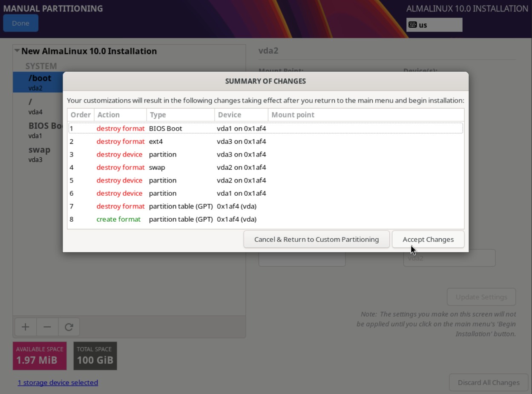Click the Discard All Changes button
Screen dimensions: 532x394
click(x=489, y=383)
